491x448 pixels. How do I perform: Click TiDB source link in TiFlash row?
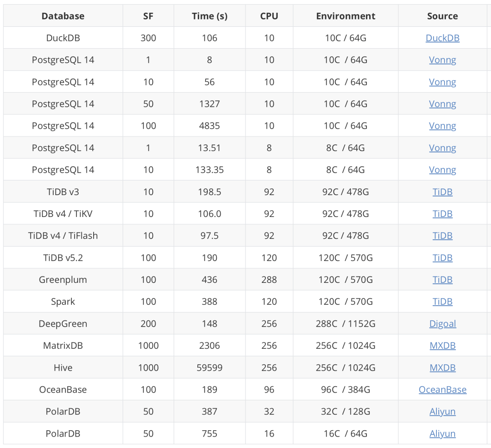[442, 236]
